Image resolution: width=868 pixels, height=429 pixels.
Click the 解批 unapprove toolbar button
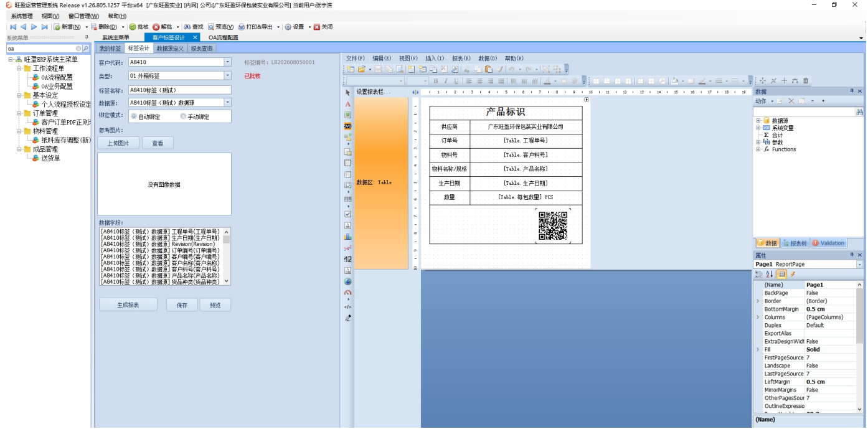pyautogui.click(x=163, y=27)
